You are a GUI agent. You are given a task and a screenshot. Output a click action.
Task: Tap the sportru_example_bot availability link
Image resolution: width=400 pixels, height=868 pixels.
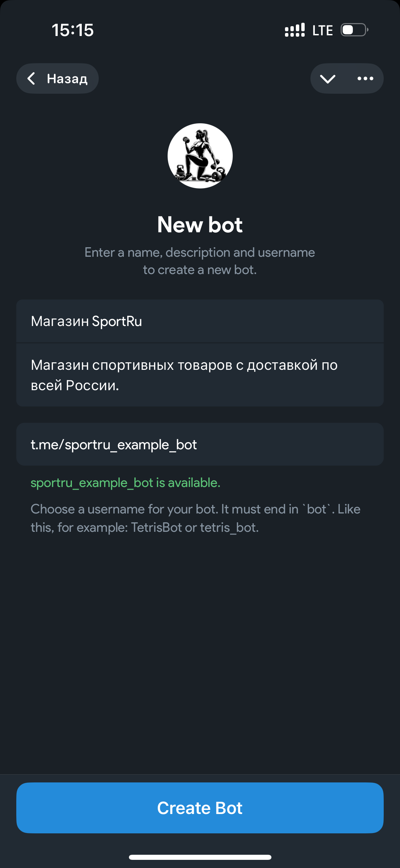point(125,482)
